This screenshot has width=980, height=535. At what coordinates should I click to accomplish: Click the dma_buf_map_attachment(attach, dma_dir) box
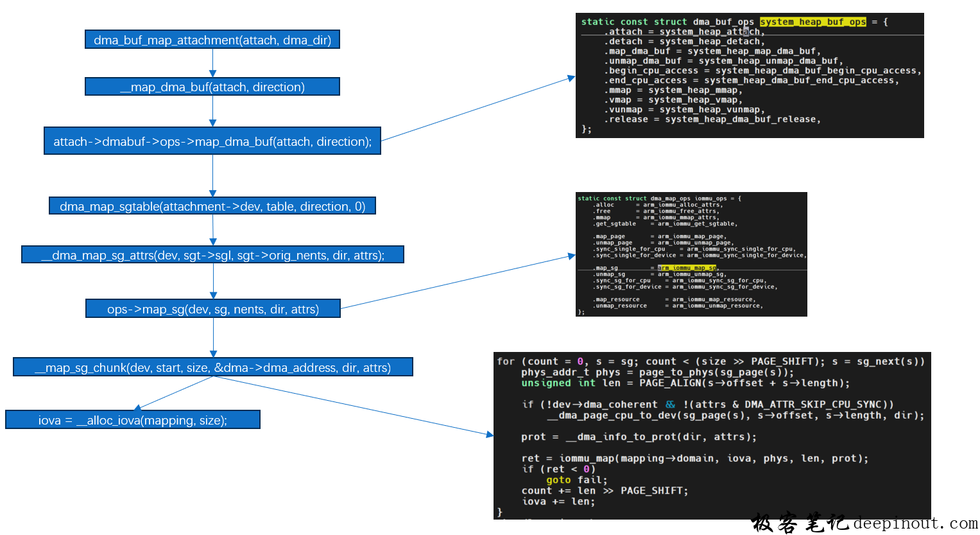tap(212, 40)
